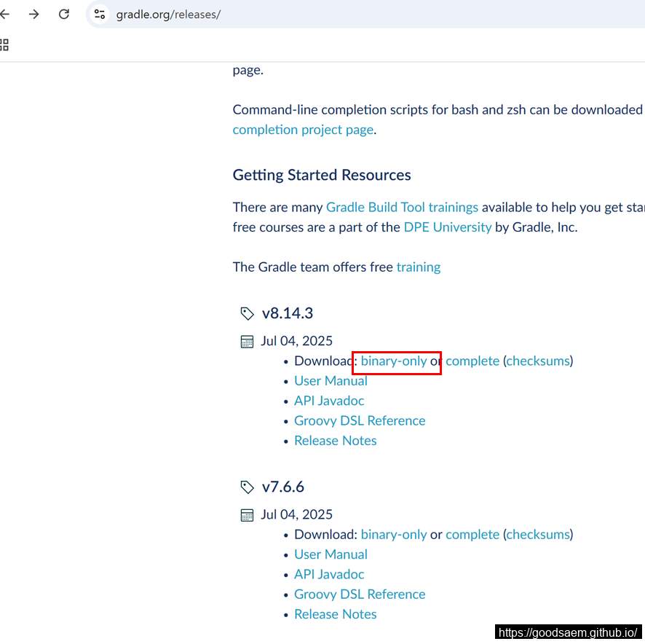Read the v7.6.6 Release Notes
645x644 pixels.
(x=336, y=614)
